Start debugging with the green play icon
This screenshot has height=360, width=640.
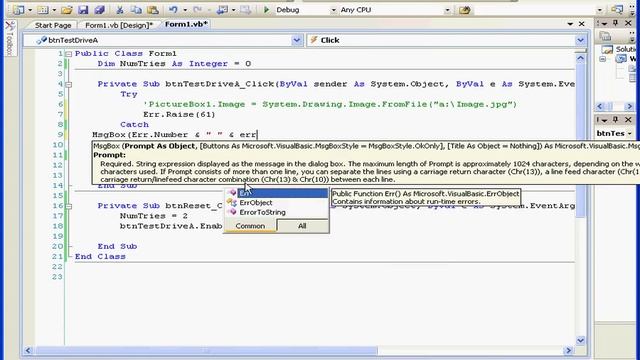[267, 9]
